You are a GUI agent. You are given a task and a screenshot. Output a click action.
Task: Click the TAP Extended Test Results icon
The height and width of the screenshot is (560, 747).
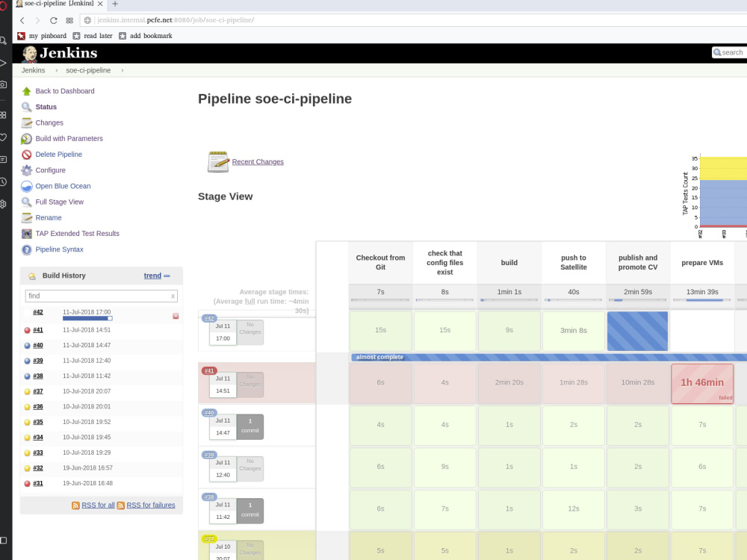(27, 233)
